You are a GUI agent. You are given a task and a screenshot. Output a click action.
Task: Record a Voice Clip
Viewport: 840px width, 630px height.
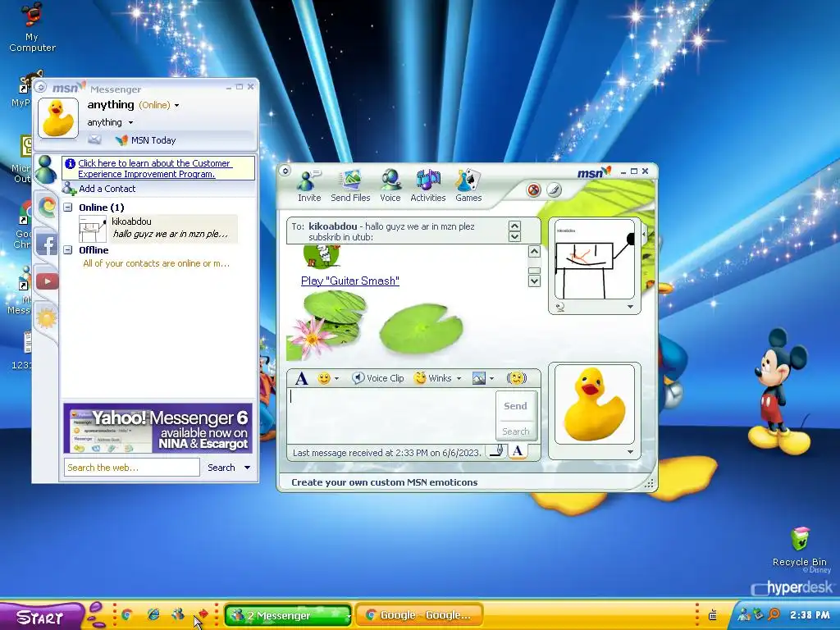378,378
